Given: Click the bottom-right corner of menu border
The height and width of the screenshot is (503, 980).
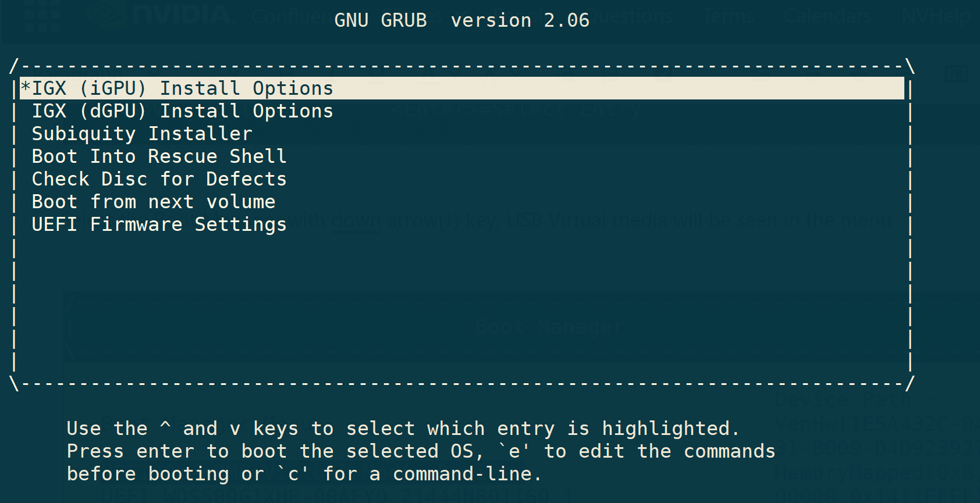Looking at the screenshot, I should [910, 384].
